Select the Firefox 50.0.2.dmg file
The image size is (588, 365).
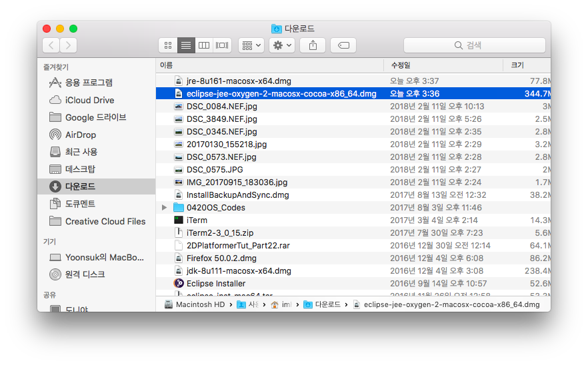(x=353, y=258)
